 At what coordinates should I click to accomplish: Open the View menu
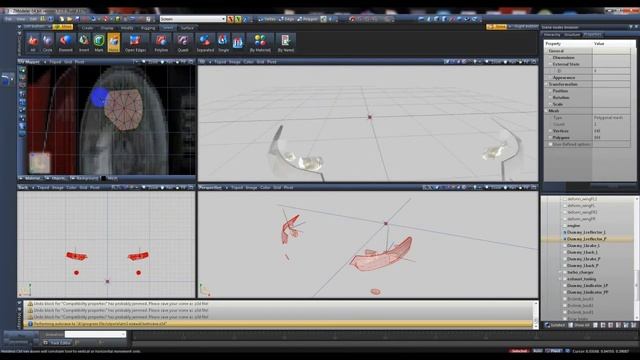point(21,19)
